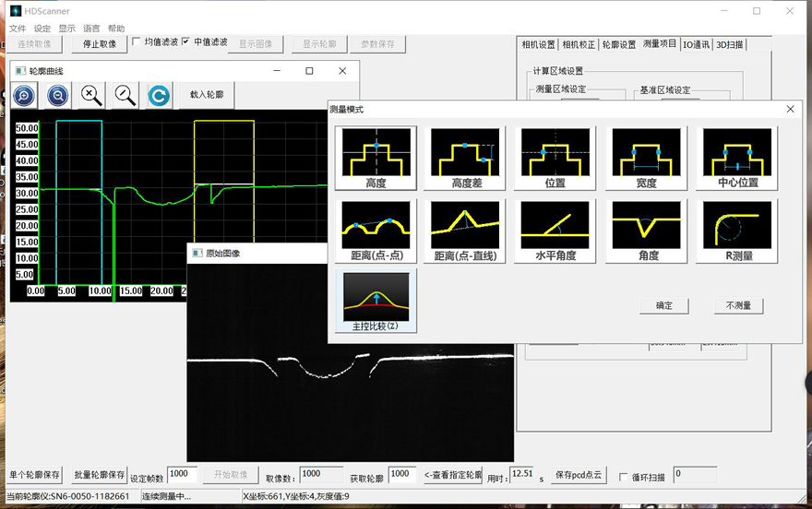
Task: Click the 单个轮廓保存 button
Action: (x=34, y=475)
